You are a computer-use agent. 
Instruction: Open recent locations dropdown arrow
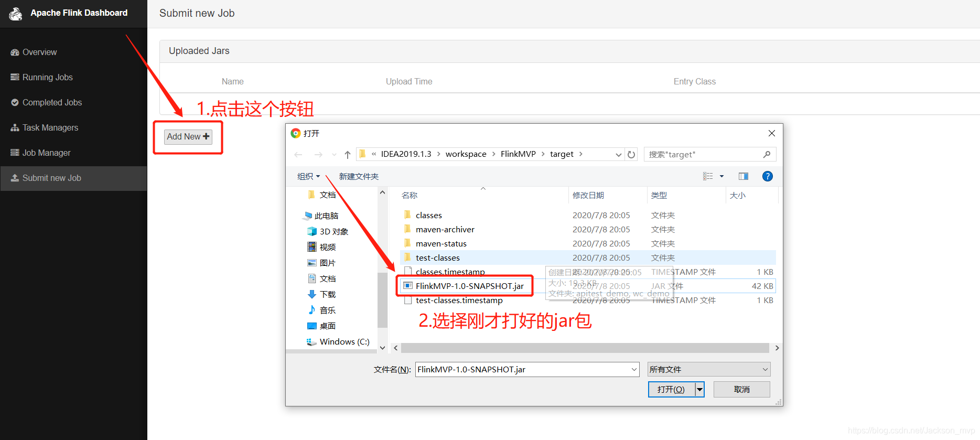point(334,155)
